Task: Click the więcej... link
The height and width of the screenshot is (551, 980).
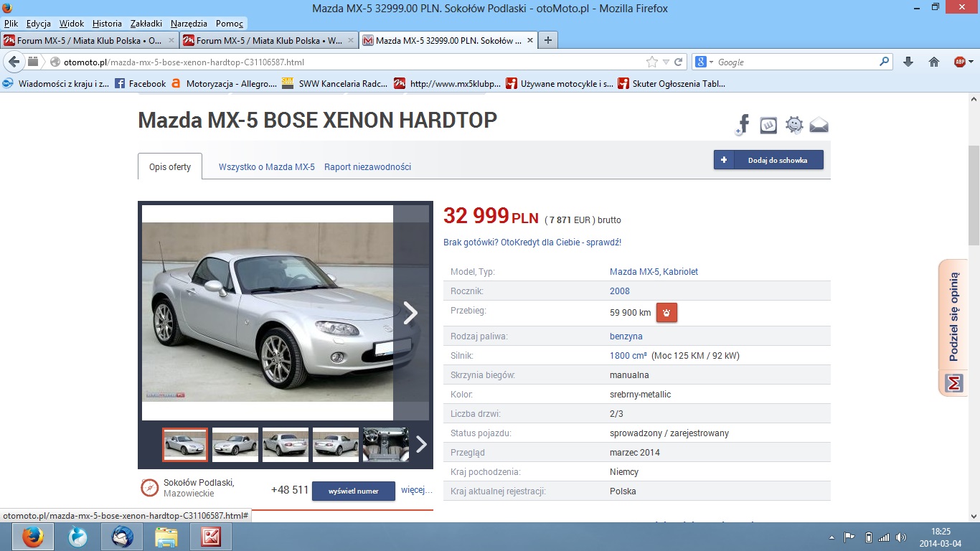Action: pos(417,490)
